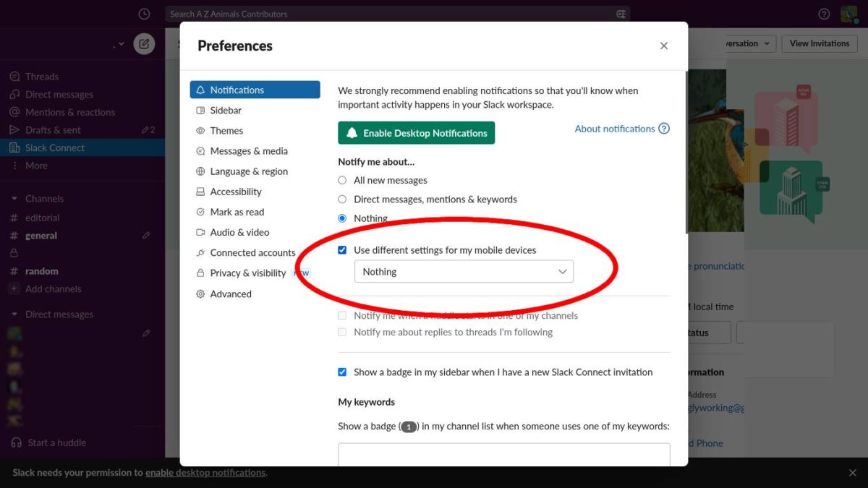Open Accessibility preferences tab
This screenshot has width=868, height=488.
click(255, 192)
